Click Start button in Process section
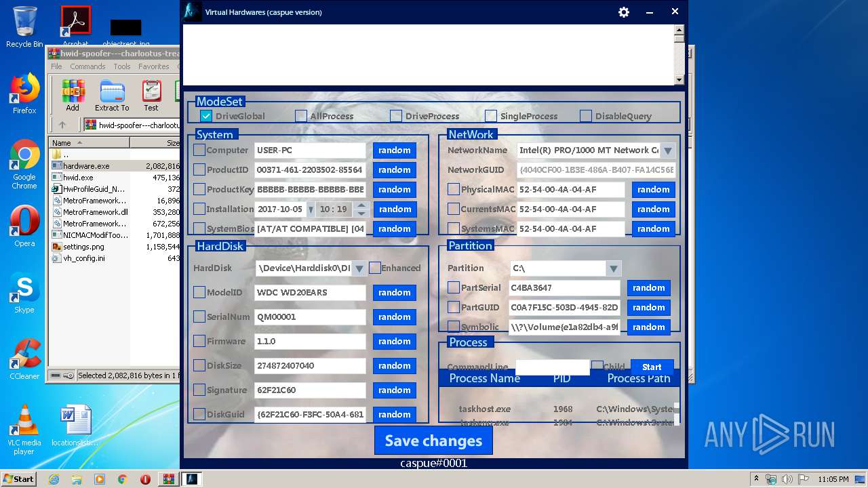Viewport: 868px width, 488px height. (652, 366)
